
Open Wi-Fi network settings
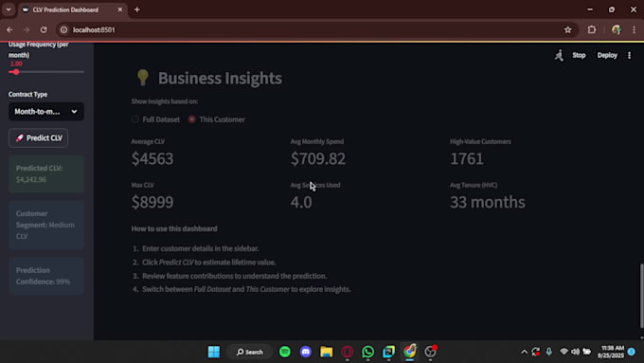point(563,352)
